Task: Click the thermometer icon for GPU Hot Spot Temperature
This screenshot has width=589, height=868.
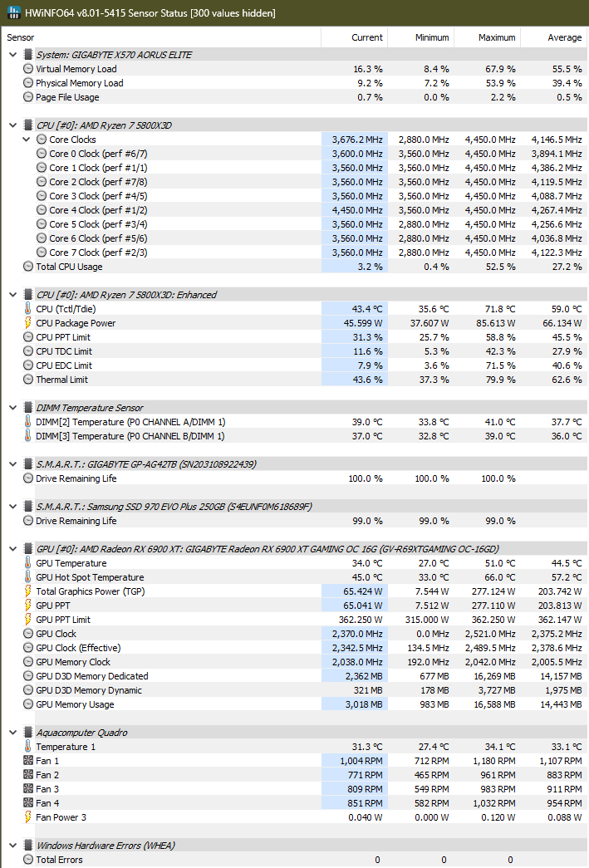Action: 28,577
